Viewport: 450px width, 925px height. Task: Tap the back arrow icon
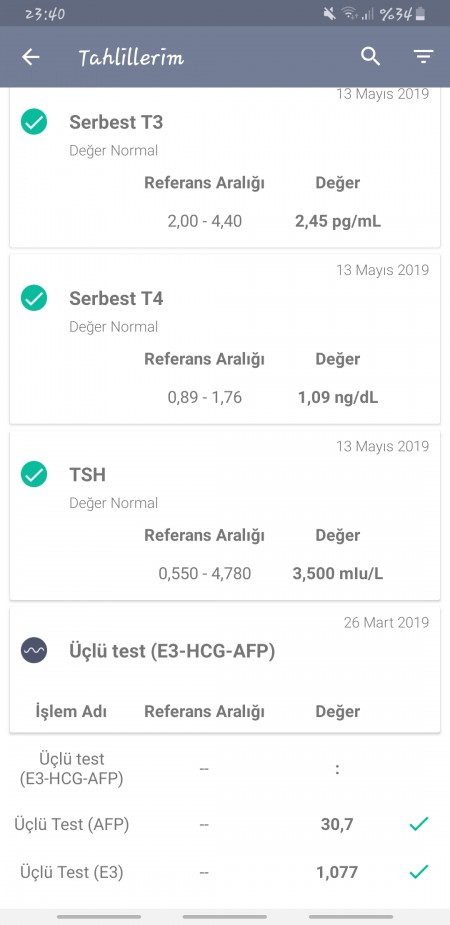(x=31, y=57)
